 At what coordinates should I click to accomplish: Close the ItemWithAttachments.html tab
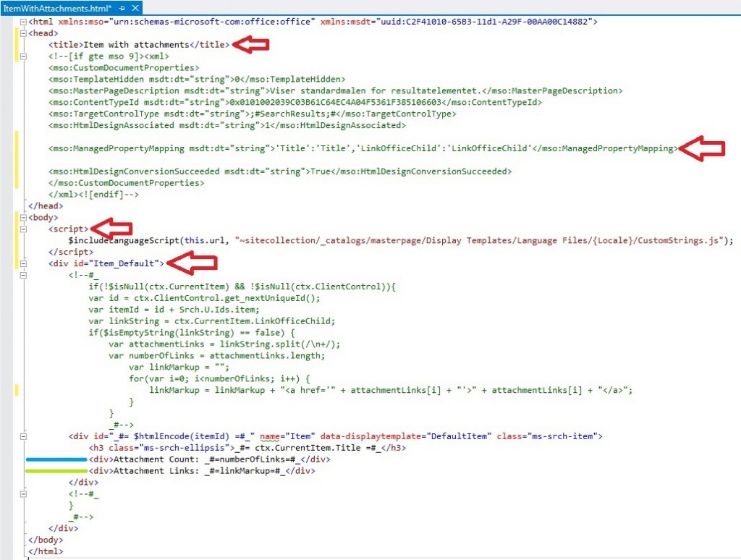135,7
